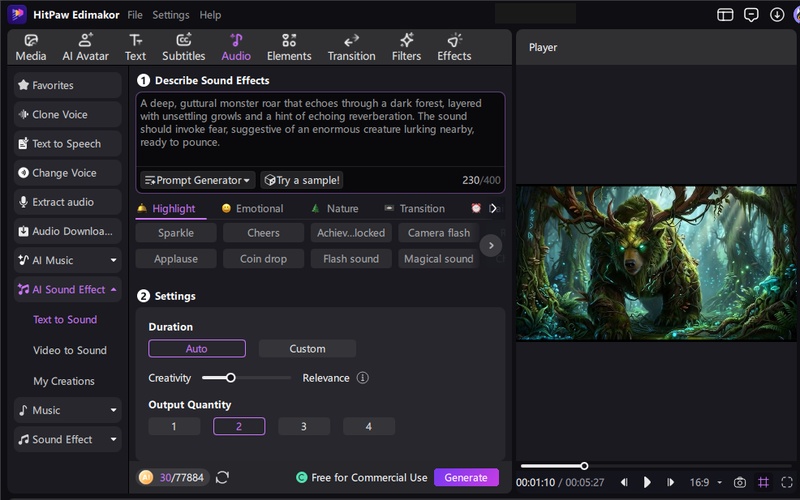
Task: Set Duration to Auto
Action: [x=197, y=348]
